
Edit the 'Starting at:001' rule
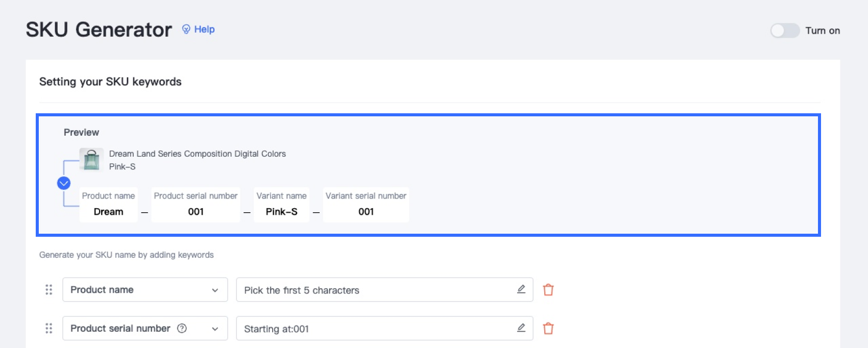(x=521, y=328)
